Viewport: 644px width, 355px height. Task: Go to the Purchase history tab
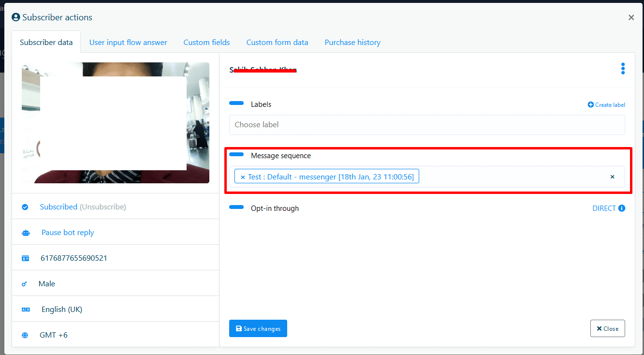click(x=352, y=43)
